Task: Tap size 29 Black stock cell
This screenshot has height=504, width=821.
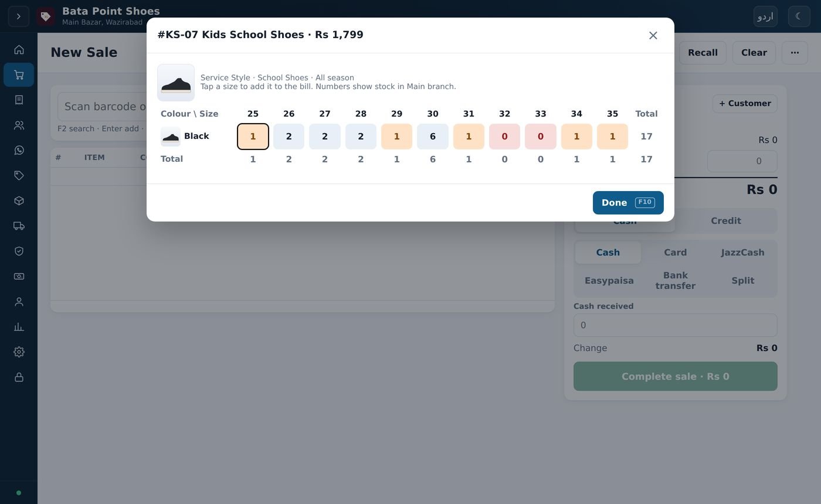Action: [x=396, y=137]
